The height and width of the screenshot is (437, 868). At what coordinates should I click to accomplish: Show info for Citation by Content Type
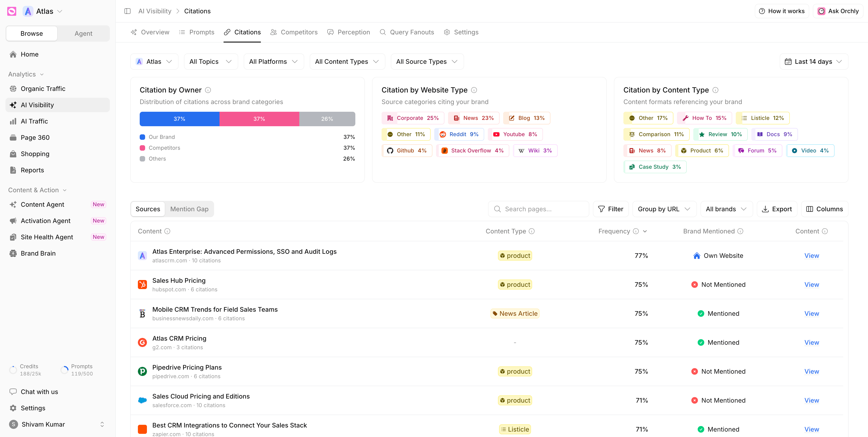(715, 90)
